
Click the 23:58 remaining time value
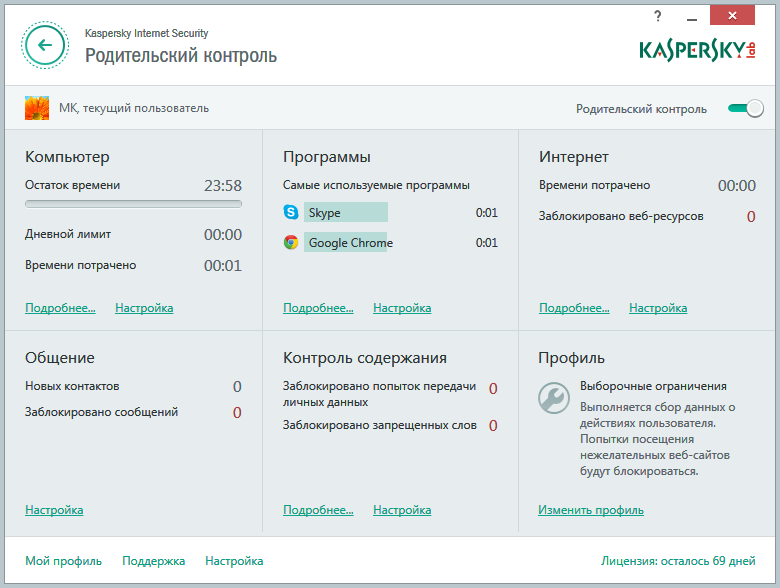point(223,186)
